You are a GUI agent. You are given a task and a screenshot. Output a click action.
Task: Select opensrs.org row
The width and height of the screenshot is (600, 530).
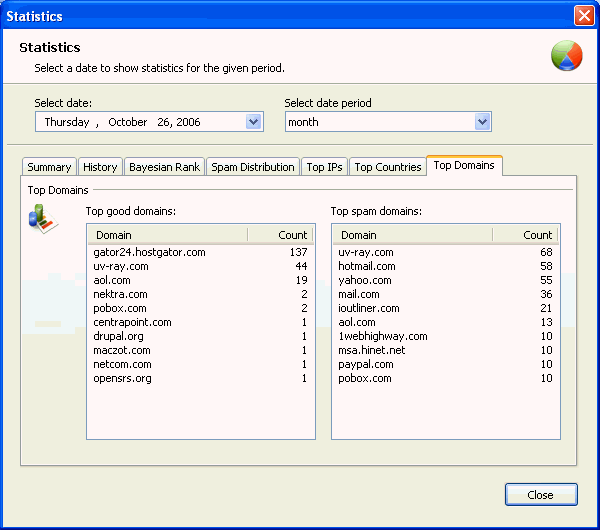pos(201,378)
